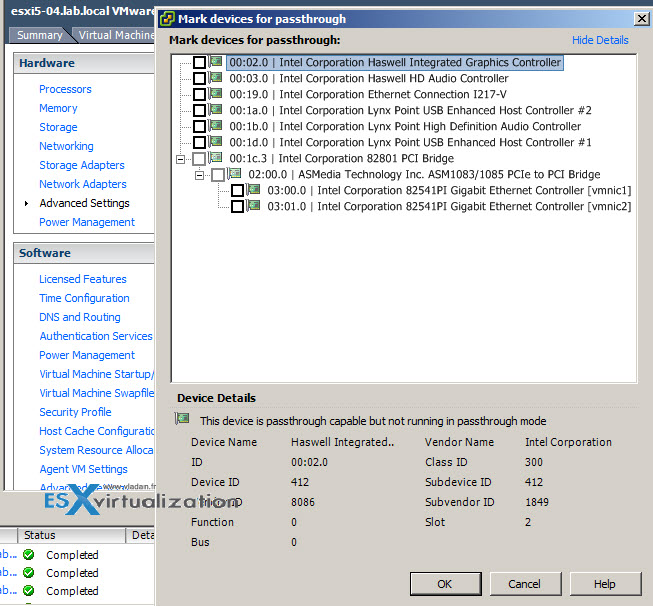The height and width of the screenshot is (606, 653).
Task: Click the Hide Details link
Action: (600, 40)
